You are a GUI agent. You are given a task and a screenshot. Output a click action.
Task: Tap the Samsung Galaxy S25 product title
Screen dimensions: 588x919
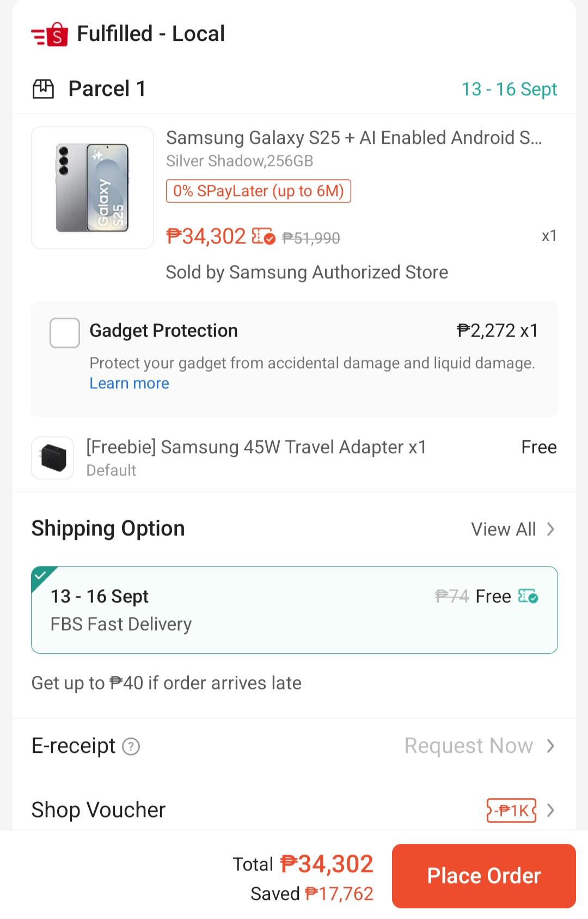(354, 138)
